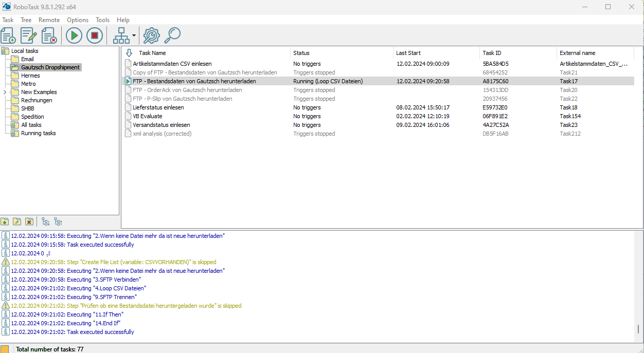Open the Options menu
Viewport: 644px width, 353px height.
coord(78,20)
